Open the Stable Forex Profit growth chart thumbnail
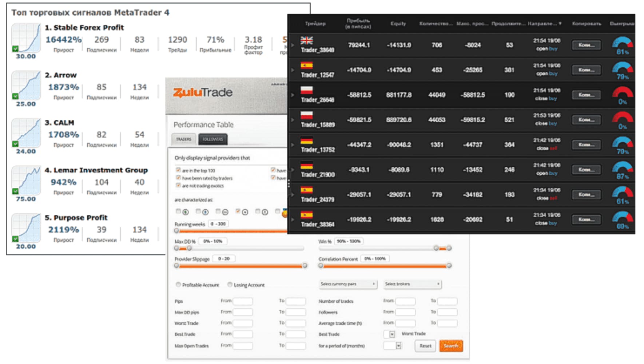644x364 pixels. 26,38
